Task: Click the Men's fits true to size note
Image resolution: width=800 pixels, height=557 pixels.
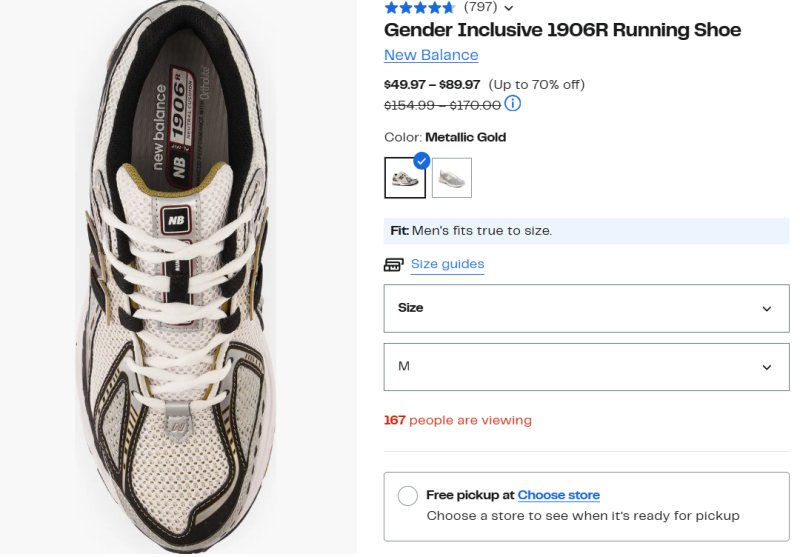Action: 470,231
